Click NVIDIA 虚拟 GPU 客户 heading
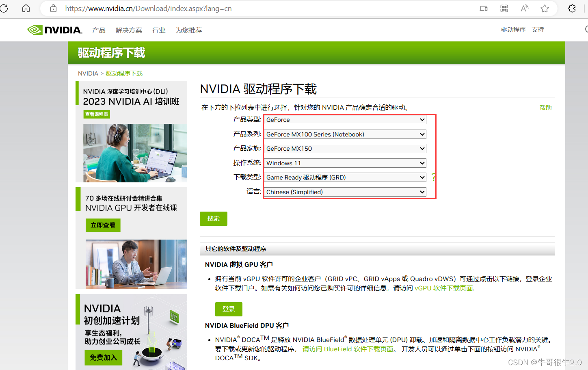 coord(239,265)
